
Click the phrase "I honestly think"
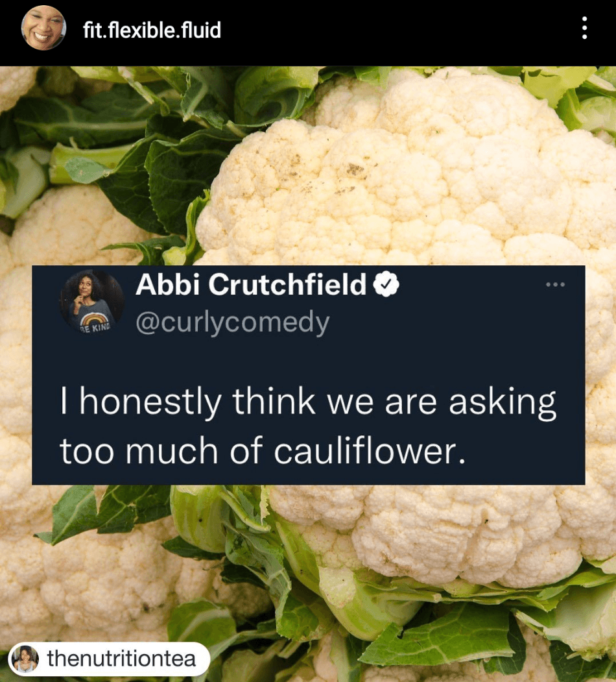187,402
